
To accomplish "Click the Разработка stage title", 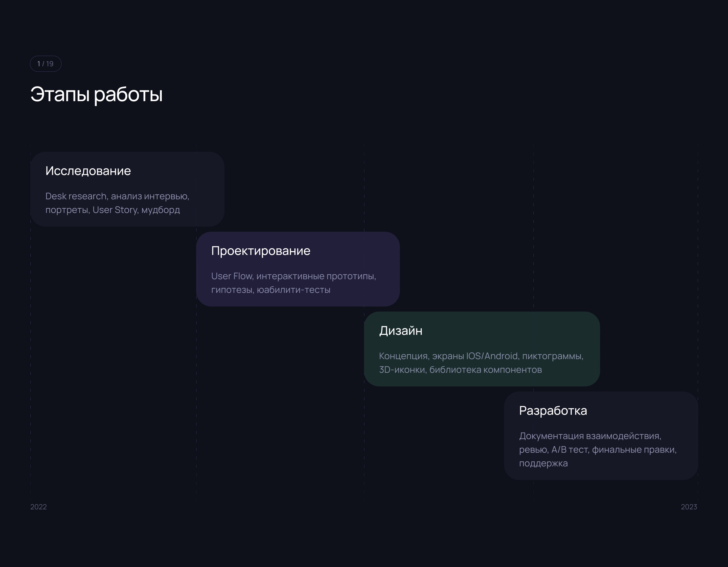I will 553,410.
